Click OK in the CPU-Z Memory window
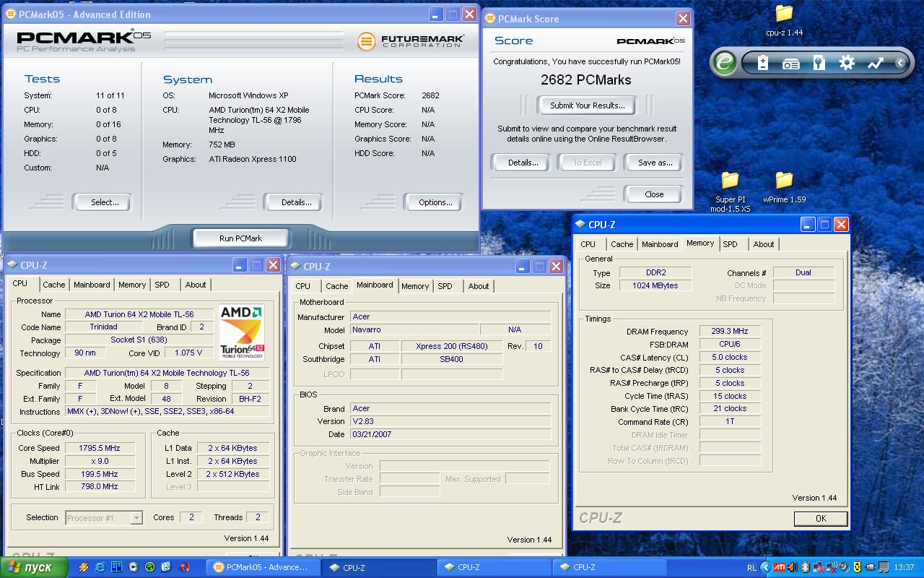Viewport: 924px width, 578px height. (821, 518)
